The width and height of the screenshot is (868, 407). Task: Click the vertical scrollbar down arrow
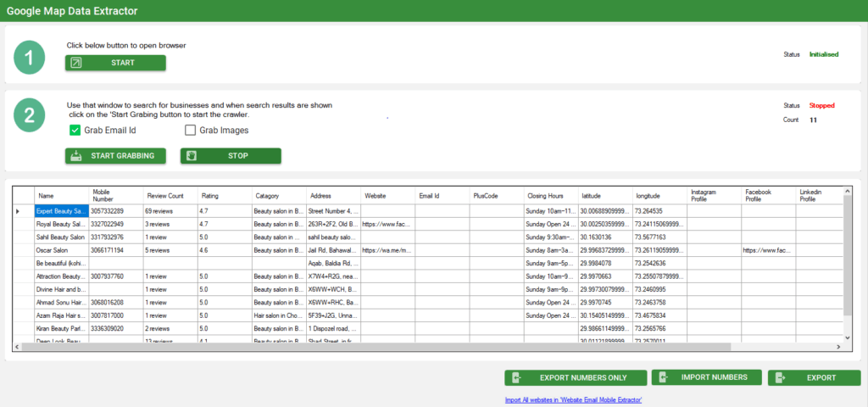pos(847,337)
